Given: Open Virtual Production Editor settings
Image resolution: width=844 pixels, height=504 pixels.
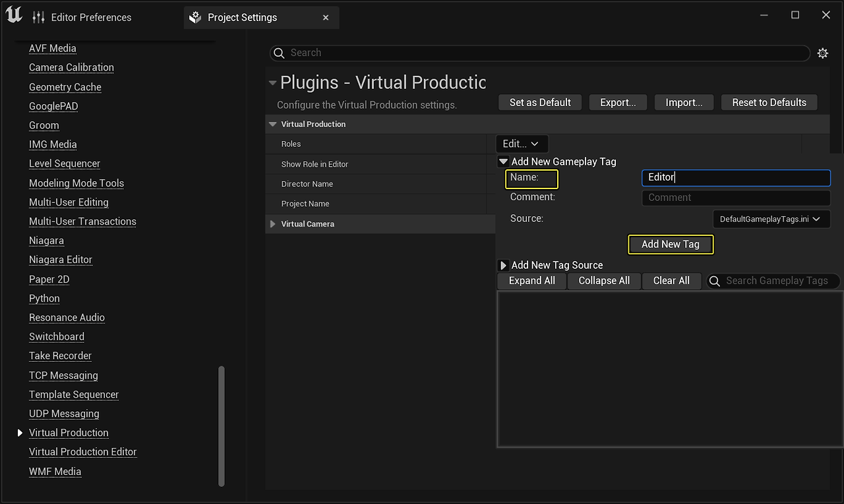Looking at the screenshot, I should click(x=83, y=452).
